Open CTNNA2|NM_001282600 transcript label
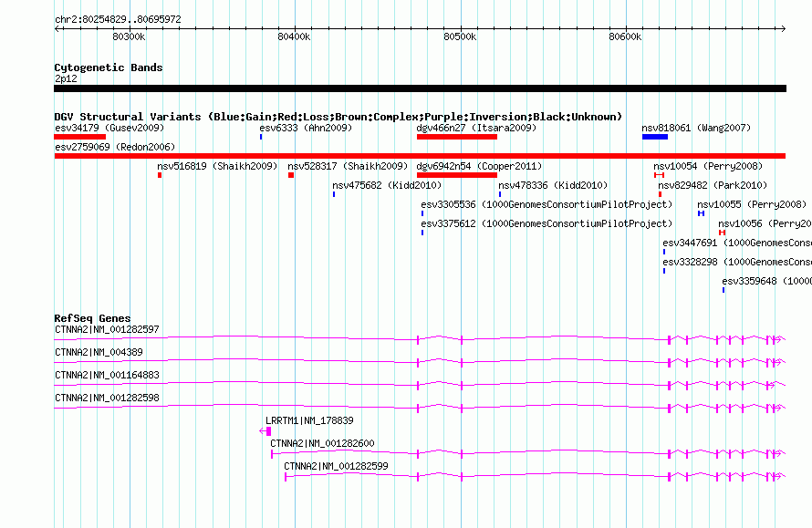 pos(322,443)
